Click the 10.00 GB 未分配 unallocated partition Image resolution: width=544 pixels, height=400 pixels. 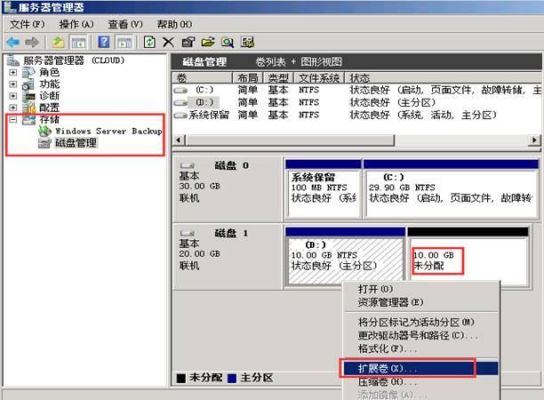[x=468, y=261]
